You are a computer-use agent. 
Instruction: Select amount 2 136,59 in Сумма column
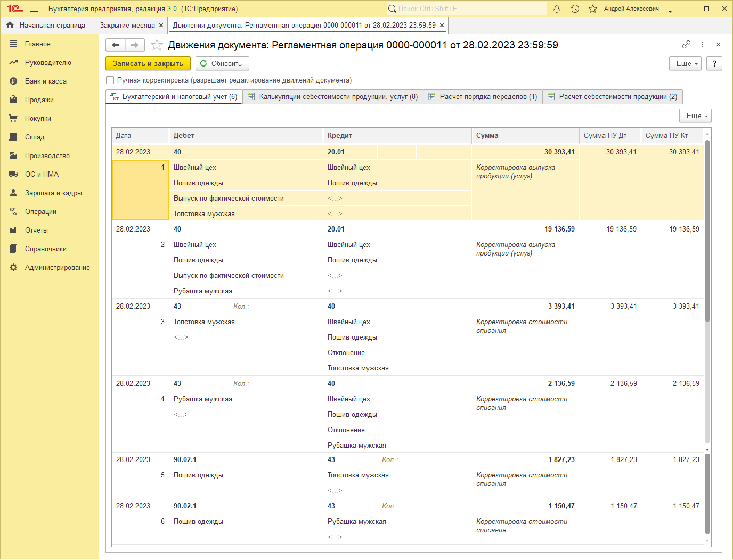(561, 384)
